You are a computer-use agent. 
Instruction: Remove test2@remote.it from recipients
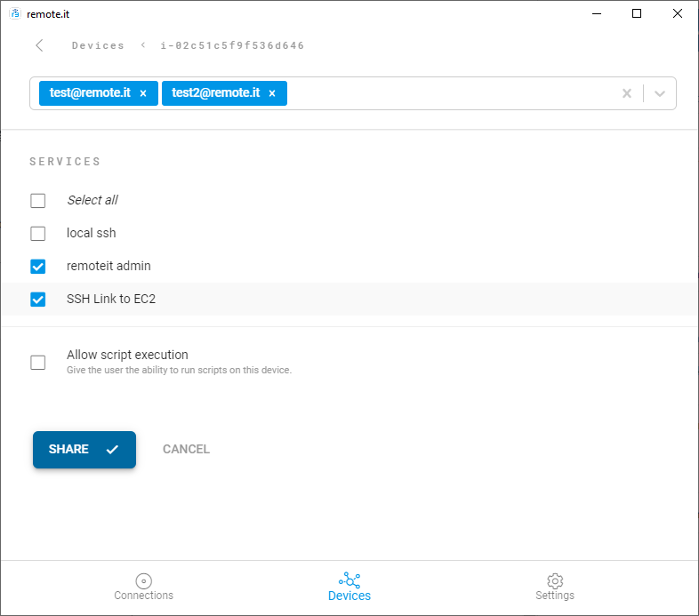point(272,93)
